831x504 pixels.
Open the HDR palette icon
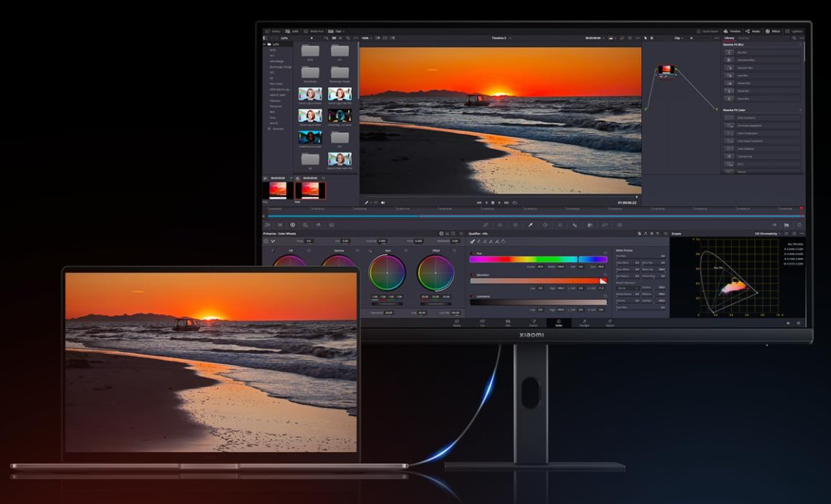(306, 225)
